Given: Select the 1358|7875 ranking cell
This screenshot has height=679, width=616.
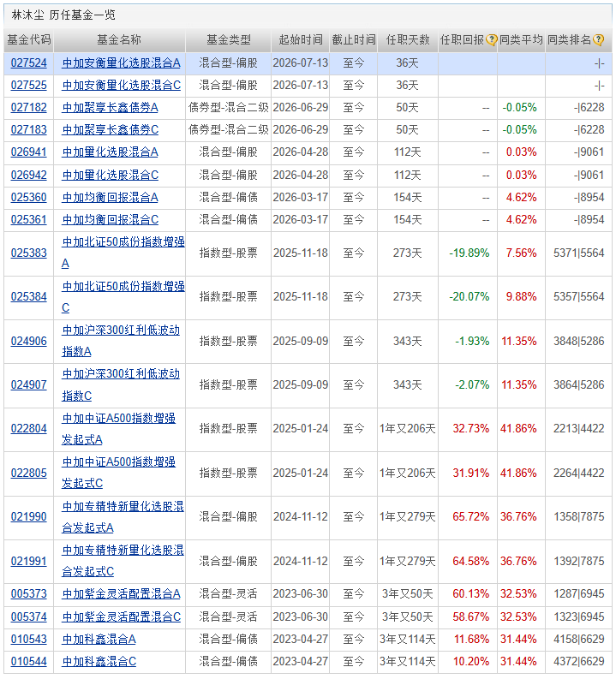Looking at the screenshot, I should click(x=579, y=517).
